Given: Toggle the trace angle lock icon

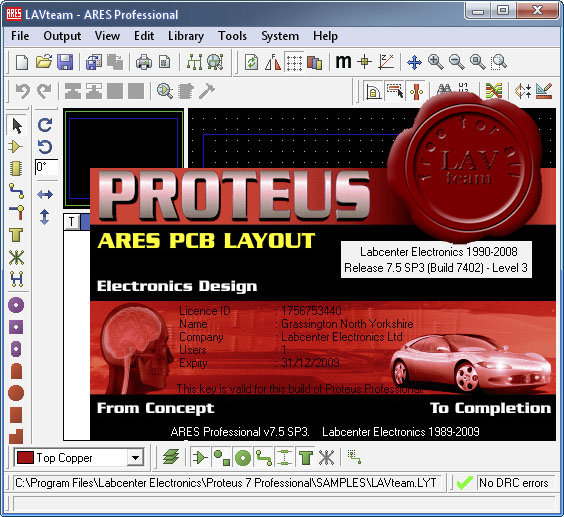Looking at the screenshot, I should [373, 91].
